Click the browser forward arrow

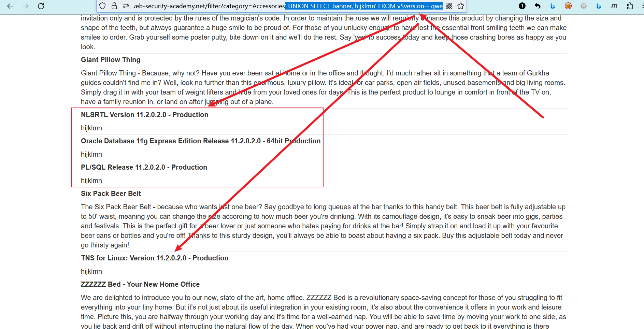click(26, 6)
